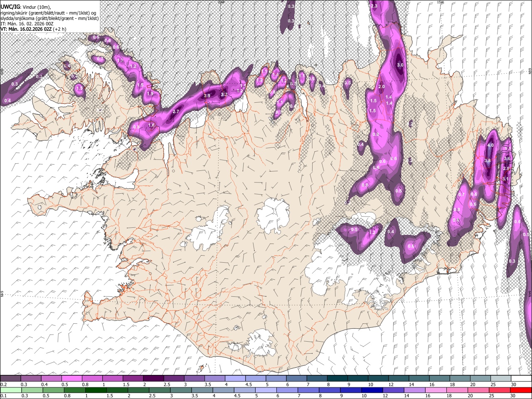
Task: Click the 'UWC/IG: Vindur (10m)' title text
Action: (25, 7)
